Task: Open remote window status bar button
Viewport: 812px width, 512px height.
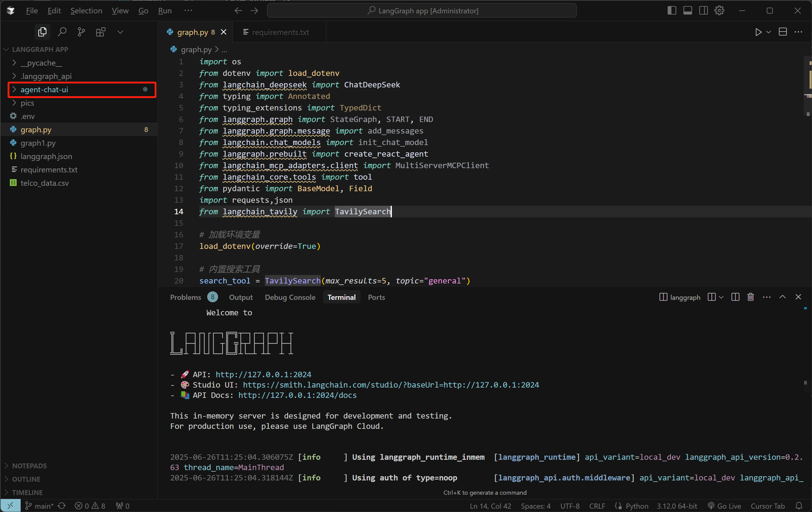Action: pos(10,506)
